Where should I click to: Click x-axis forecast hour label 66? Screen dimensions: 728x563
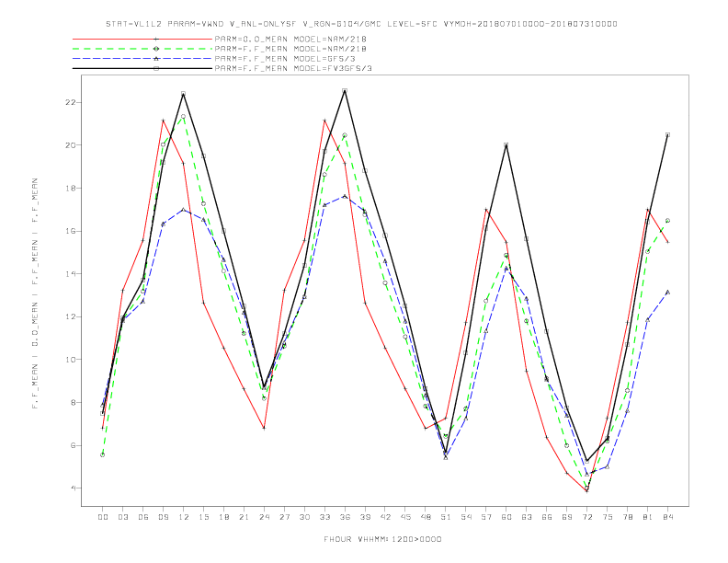[547, 517]
